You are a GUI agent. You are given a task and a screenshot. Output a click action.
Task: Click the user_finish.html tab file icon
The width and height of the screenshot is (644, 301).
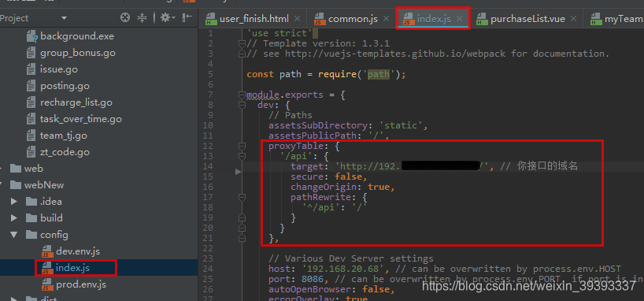point(211,19)
